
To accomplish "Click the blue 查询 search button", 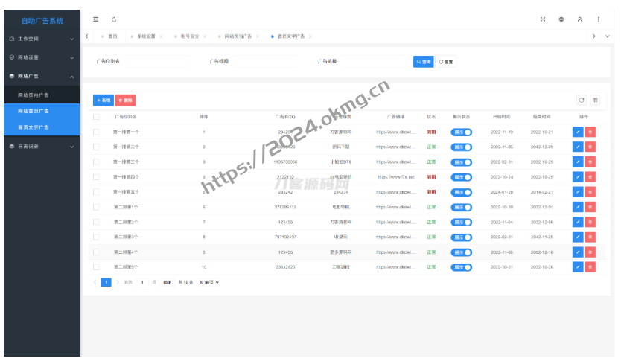I will [424, 62].
